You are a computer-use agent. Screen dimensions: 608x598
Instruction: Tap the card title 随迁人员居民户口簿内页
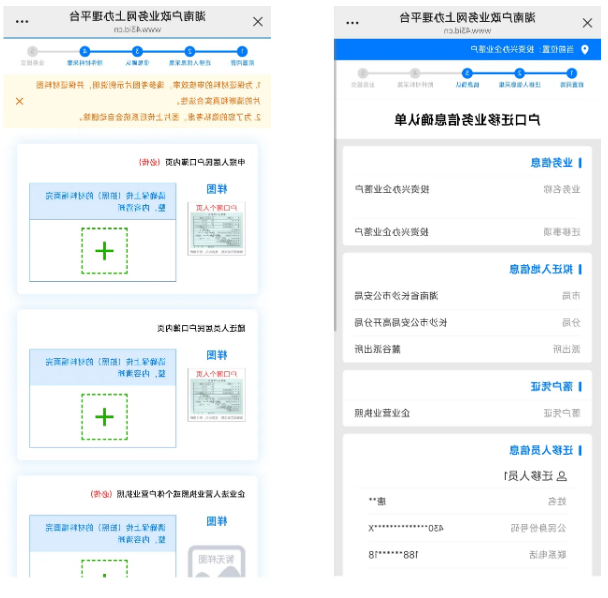(201, 328)
